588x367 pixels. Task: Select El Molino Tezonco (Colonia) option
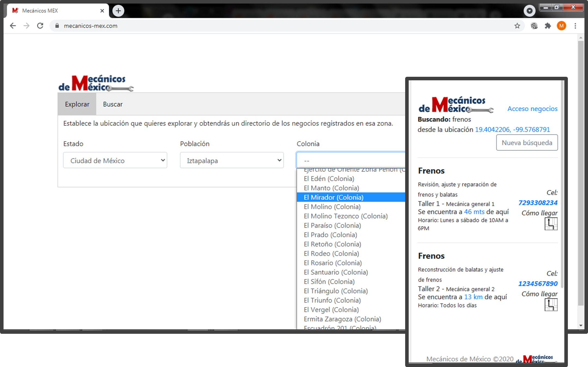351,216
